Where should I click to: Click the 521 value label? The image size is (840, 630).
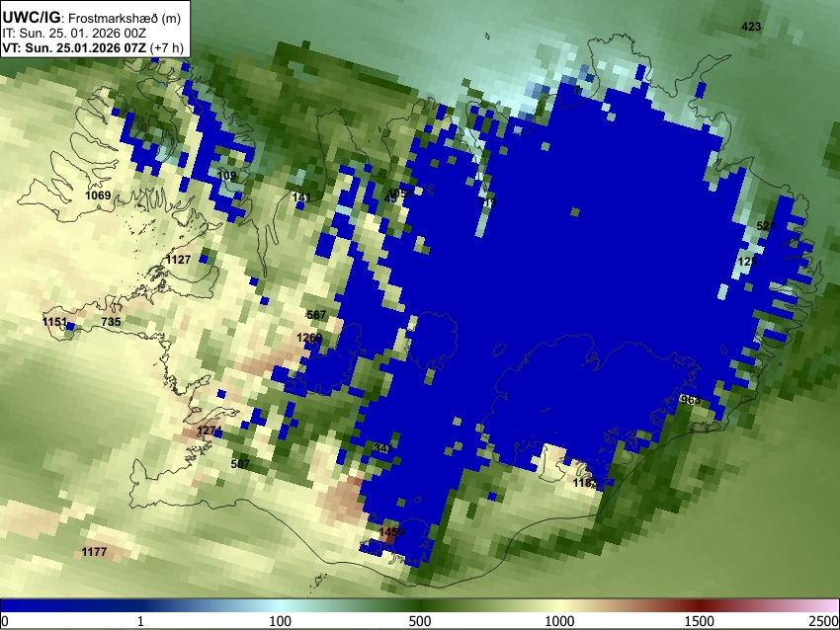(766, 226)
